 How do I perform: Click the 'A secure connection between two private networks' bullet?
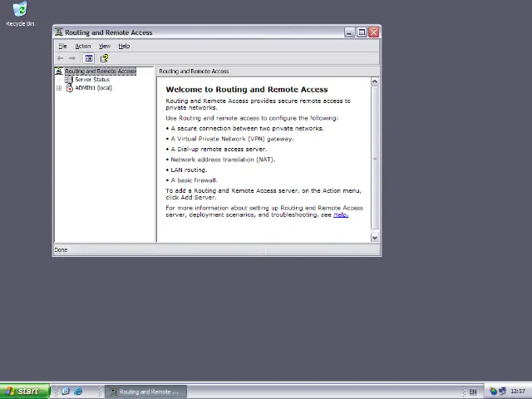coord(247,129)
